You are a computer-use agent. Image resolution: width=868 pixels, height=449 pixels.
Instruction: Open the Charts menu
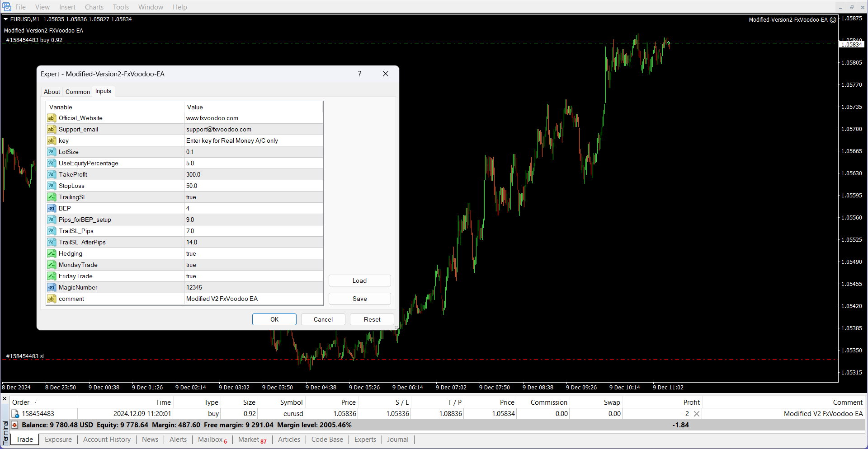coord(94,7)
